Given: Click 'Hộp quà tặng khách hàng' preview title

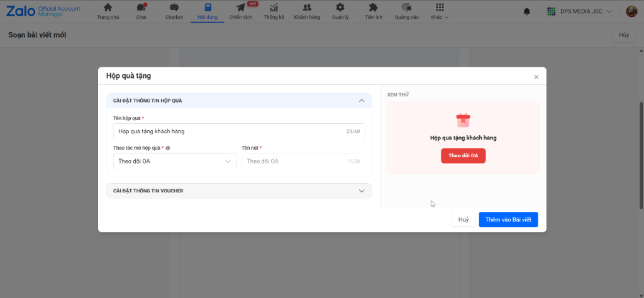Looking at the screenshot, I should click(464, 138).
